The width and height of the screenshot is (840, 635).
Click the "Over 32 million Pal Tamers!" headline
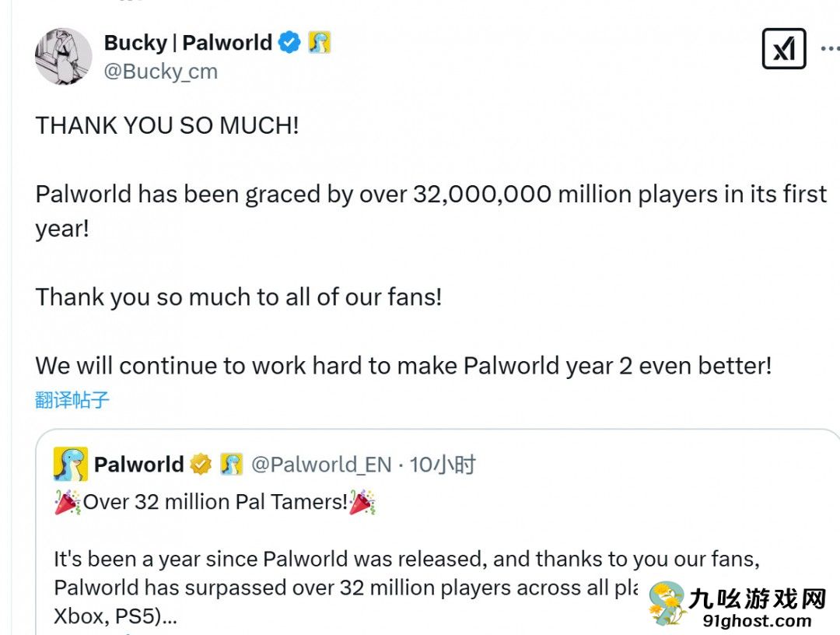pyautogui.click(x=215, y=502)
